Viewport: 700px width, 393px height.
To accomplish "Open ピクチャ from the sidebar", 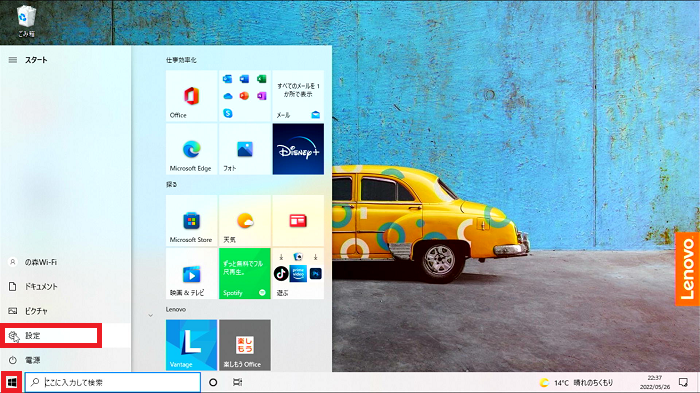I will pos(65,311).
